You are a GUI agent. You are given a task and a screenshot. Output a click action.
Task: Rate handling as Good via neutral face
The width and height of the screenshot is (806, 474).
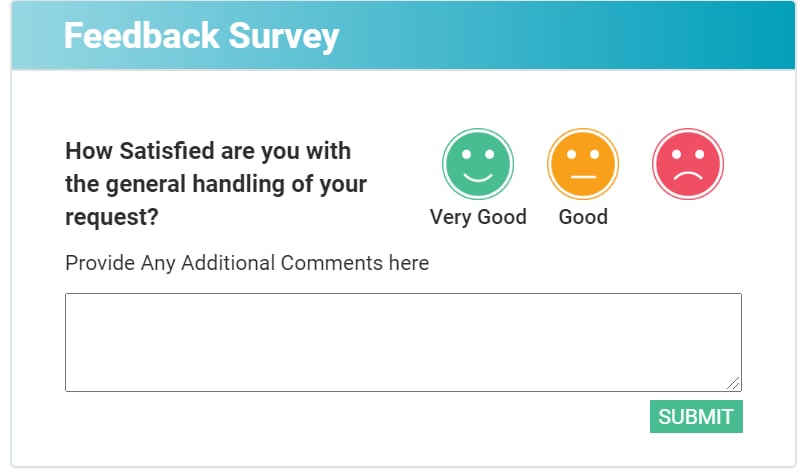(x=583, y=164)
